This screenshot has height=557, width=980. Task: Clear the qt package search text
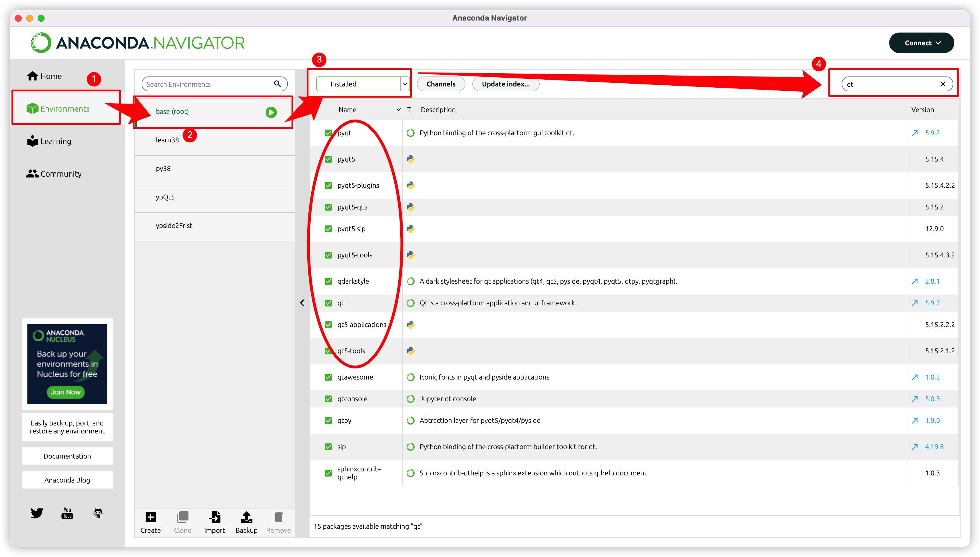pyautogui.click(x=943, y=84)
